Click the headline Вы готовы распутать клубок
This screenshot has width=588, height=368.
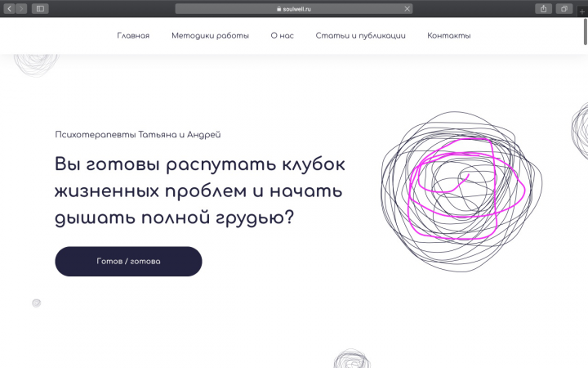click(x=199, y=165)
